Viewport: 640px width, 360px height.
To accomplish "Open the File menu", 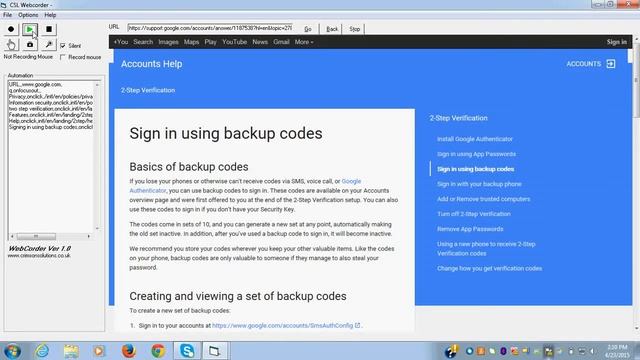I will [7, 15].
